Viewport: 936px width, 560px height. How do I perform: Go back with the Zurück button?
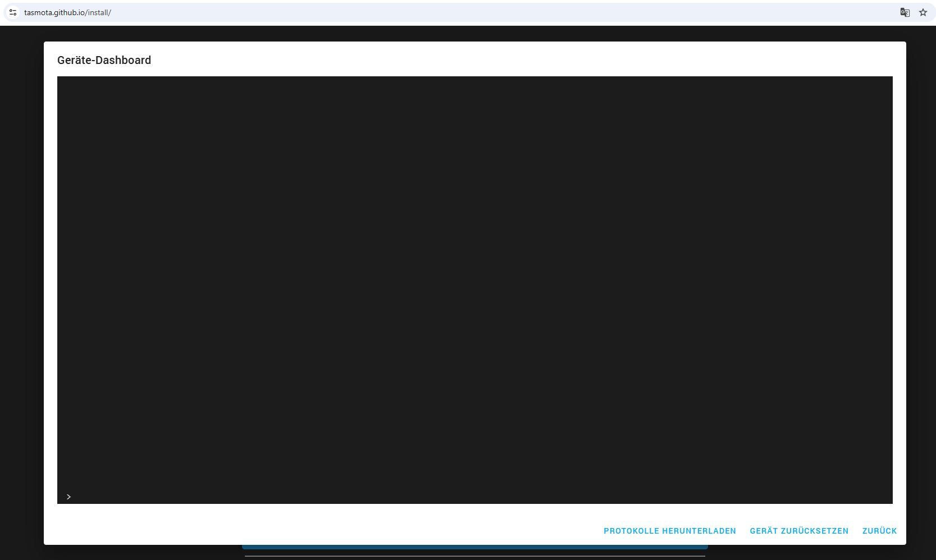click(x=879, y=531)
